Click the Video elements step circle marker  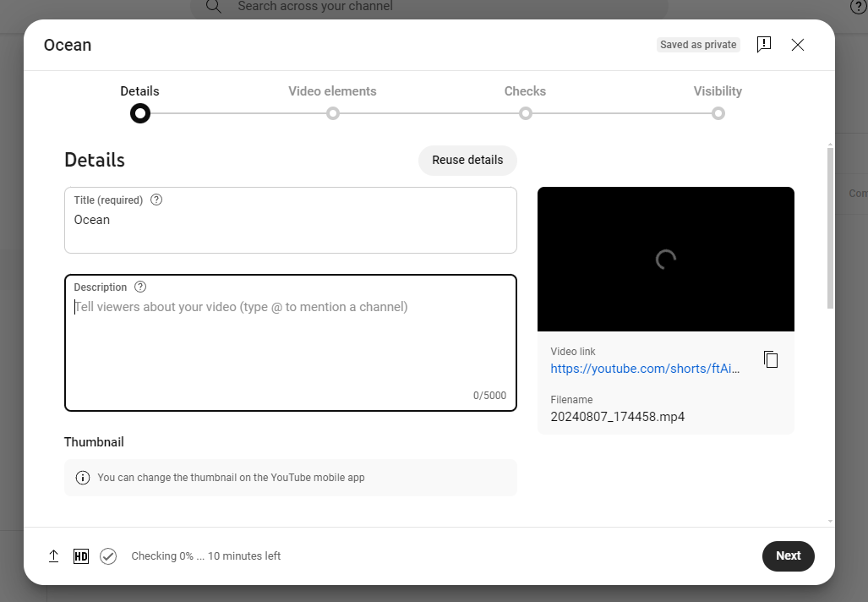coord(333,113)
